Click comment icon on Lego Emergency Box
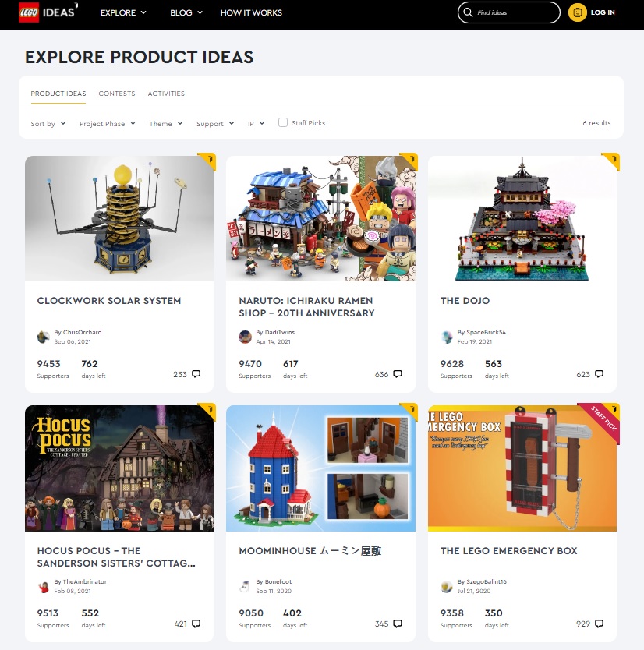 click(600, 624)
